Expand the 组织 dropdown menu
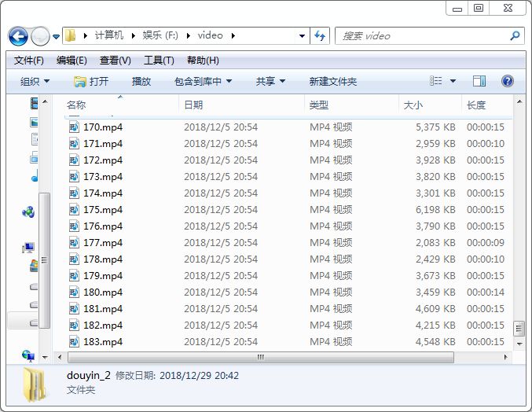532x412 pixels. pos(35,82)
